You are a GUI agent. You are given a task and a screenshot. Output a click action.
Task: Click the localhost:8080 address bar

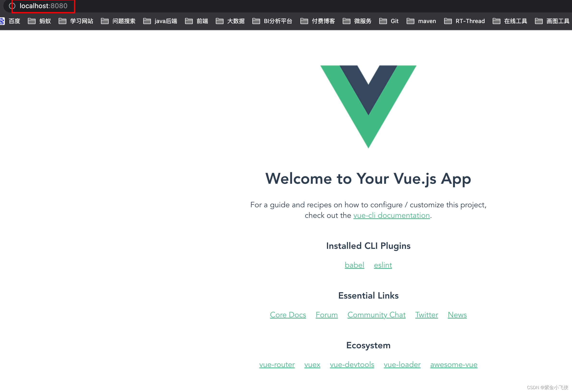click(x=42, y=6)
